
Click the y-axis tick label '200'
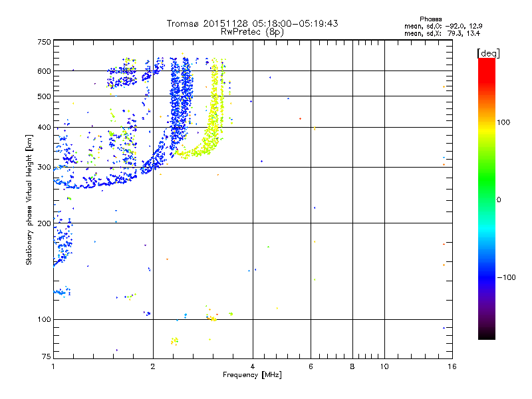tap(44, 223)
